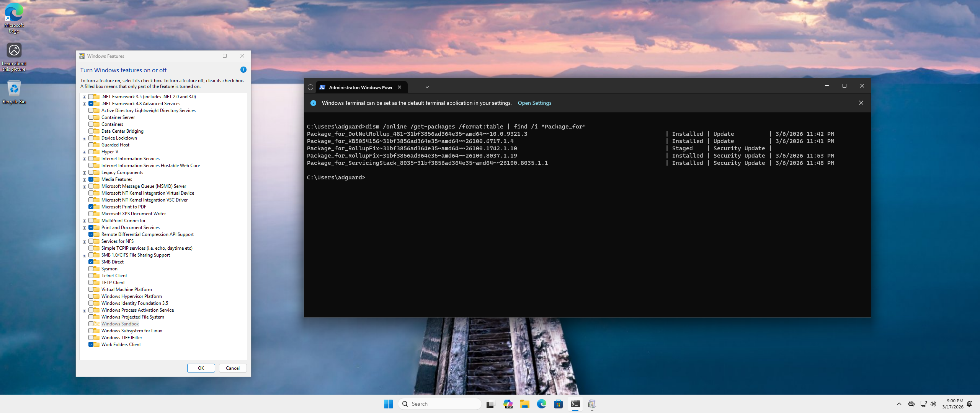Click the help question mark icon

pos(243,70)
